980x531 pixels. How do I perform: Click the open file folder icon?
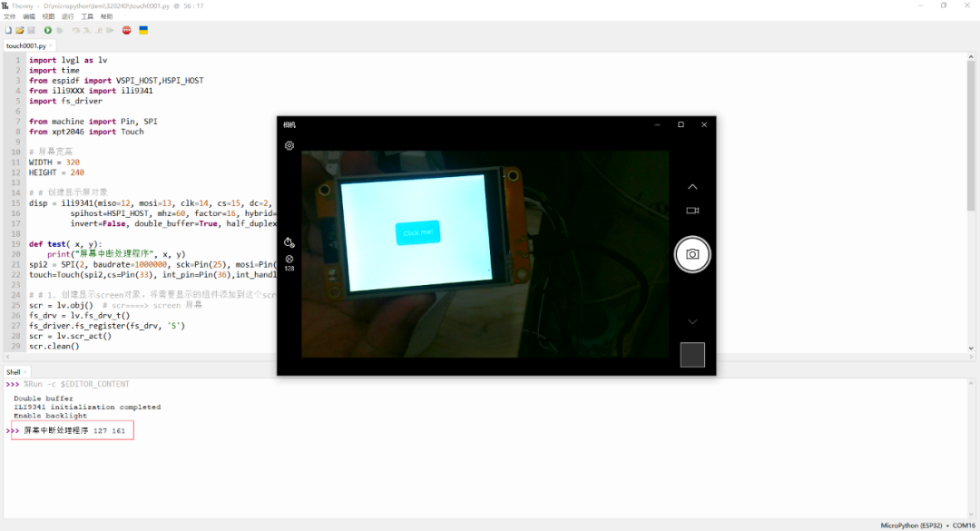(19, 30)
